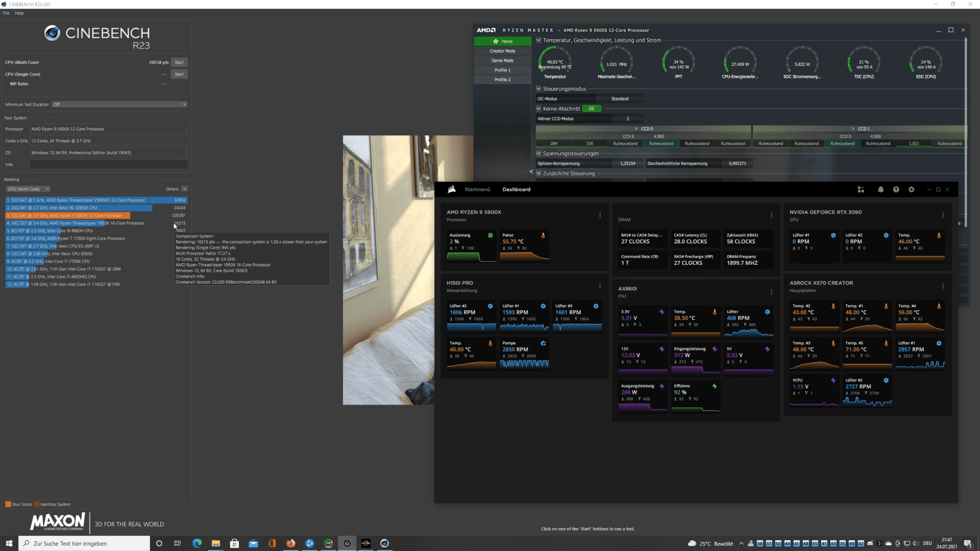Viewport: 980px width, 551px height.
Task: Open options menu for ASRock X570 Creator card
Action: pos(943,286)
